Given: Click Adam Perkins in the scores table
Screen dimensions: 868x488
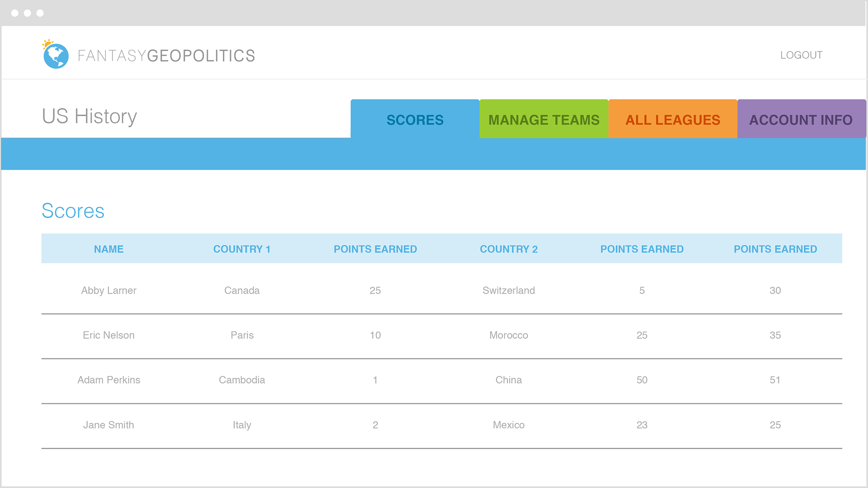Looking at the screenshot, I should click(108, 380).
